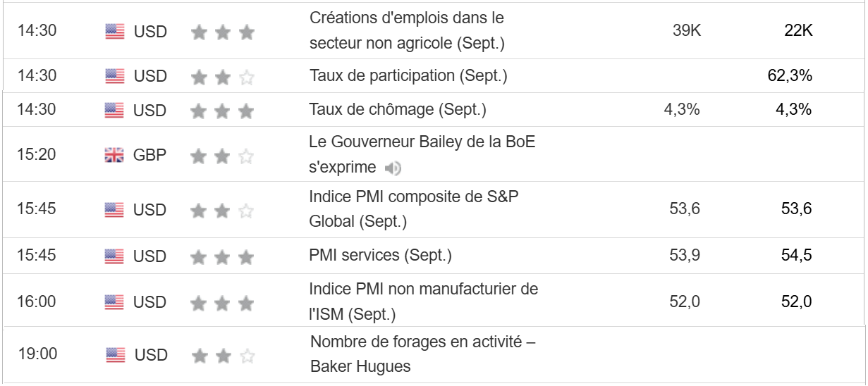Click importance stars for Taux de chômage
Screen dimensions: 868x386
(x=222, y=111)
